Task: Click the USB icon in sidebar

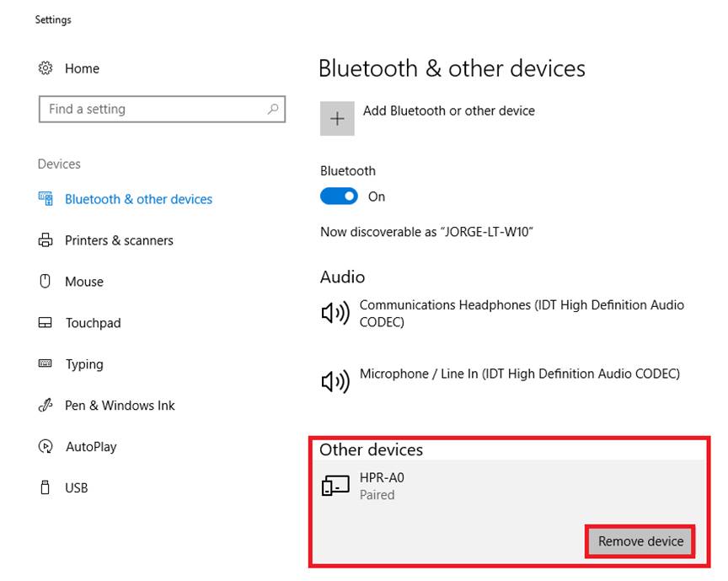Action: point(45,487)
